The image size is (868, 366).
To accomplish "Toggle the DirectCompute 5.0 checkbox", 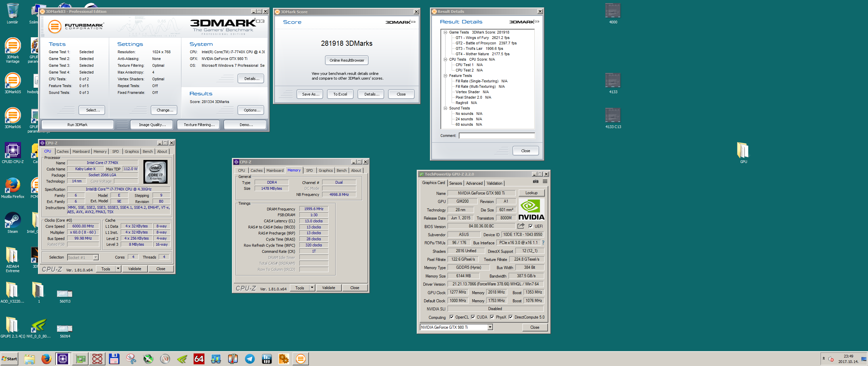I will click(511, 317).
